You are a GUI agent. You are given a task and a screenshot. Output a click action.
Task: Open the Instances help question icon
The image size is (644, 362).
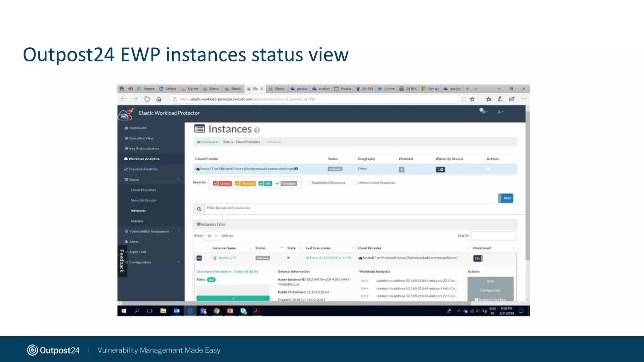257,130
